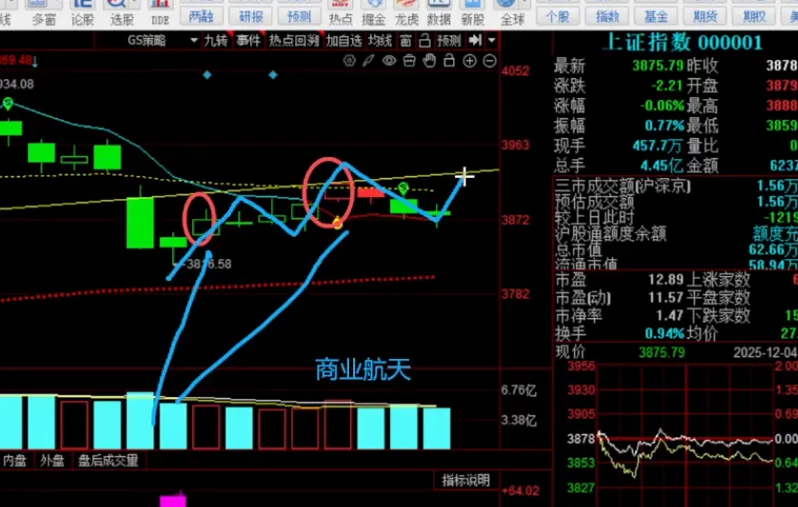Open the 两融 margin trading tab

tap(201, 16)
